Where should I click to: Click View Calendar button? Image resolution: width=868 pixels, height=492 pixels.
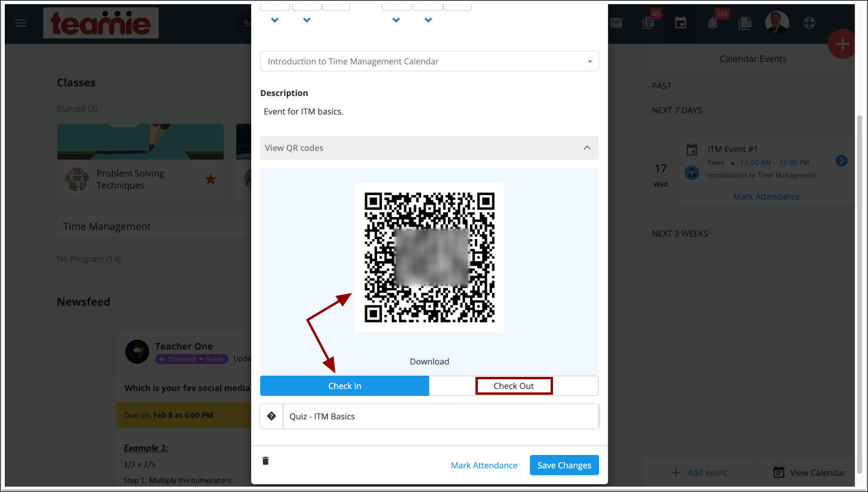(810, 472)
